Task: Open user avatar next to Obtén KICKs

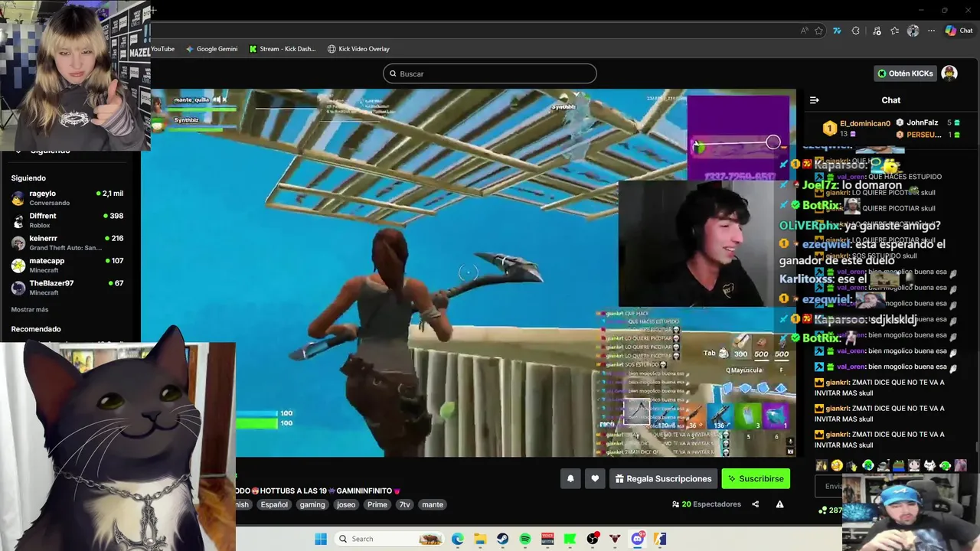Action: 949,73
